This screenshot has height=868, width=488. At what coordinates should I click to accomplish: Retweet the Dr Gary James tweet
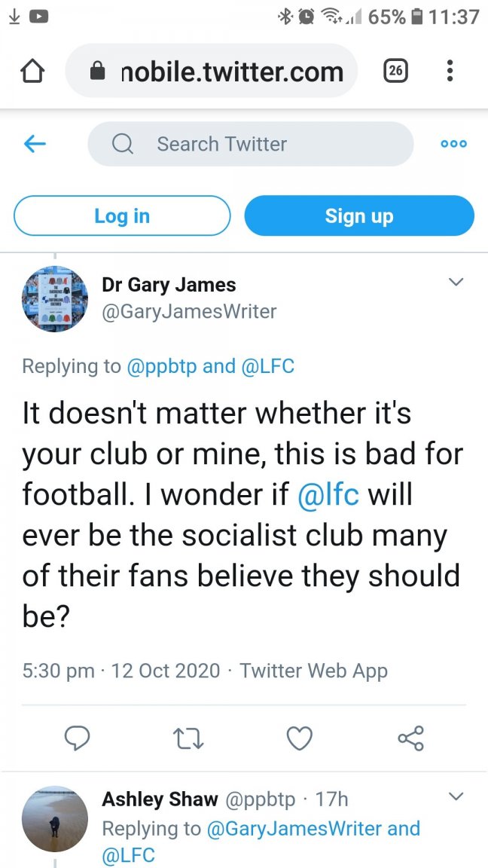(x=188, y=738)
